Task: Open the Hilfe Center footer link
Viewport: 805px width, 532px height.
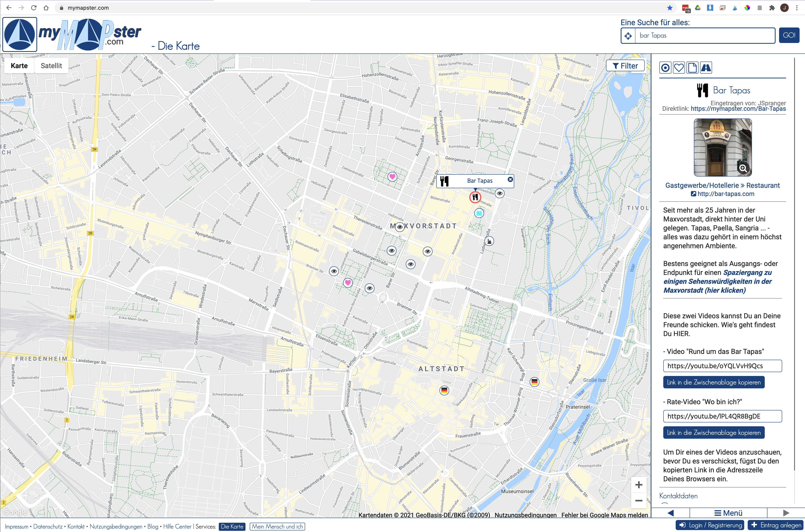Action: 177,527
